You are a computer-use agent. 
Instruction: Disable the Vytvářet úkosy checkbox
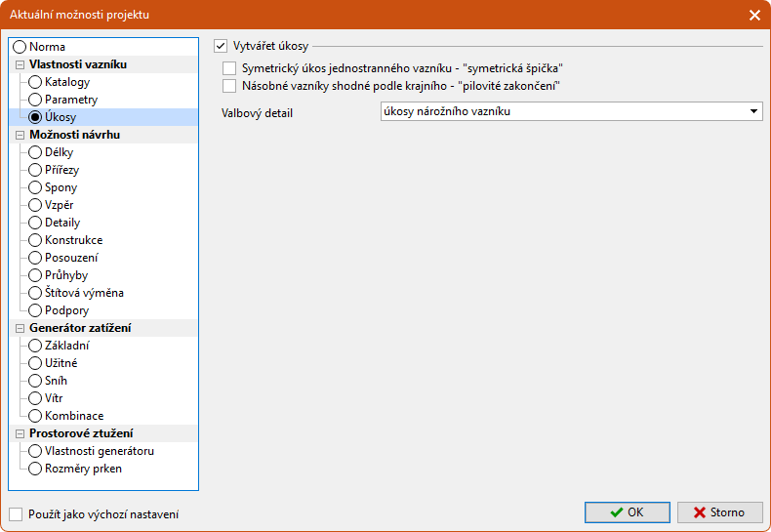[221, 45]
